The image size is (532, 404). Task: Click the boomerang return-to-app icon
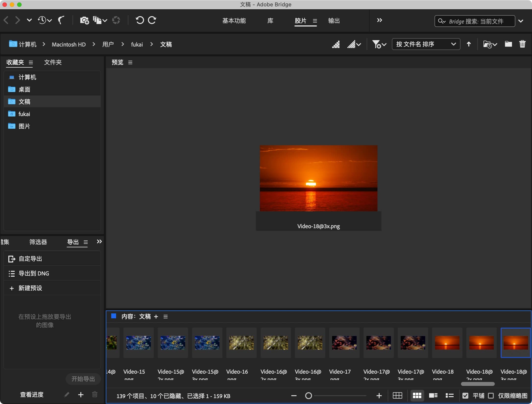click(61, 20)
